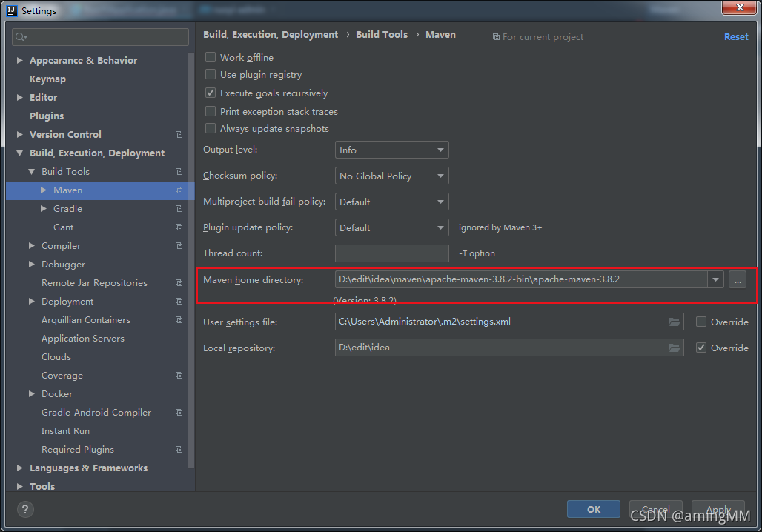Click the IntelliJ logo in title bar
This screenshot has width=762, height=532.
click(12, 10)
